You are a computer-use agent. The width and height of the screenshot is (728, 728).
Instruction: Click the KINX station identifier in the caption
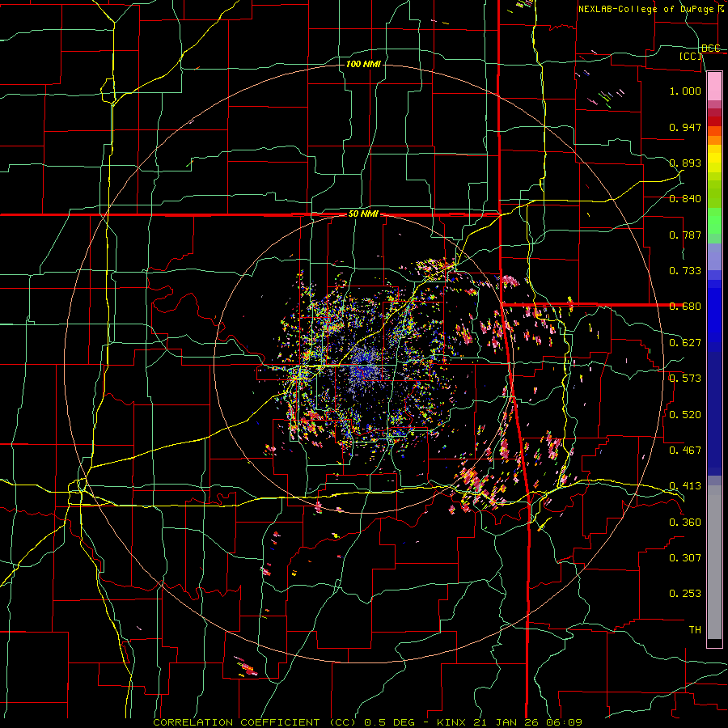click(x=453, y=722)
